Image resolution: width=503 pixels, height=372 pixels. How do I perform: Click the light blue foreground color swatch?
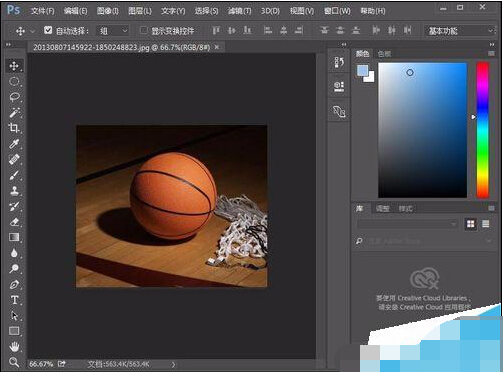point(362,70)
